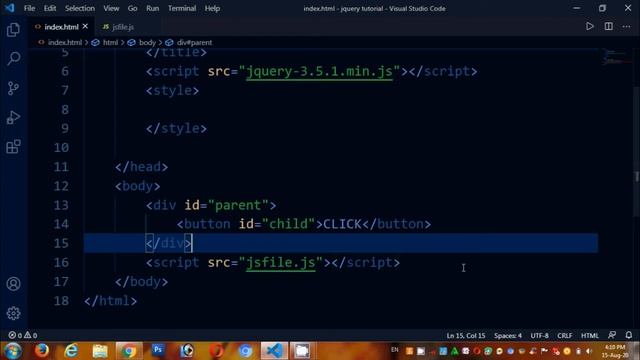Open the Windows Start button
The height and width of the screenshot is (360, 640).
pyautogui.click(x=12, y=351)
